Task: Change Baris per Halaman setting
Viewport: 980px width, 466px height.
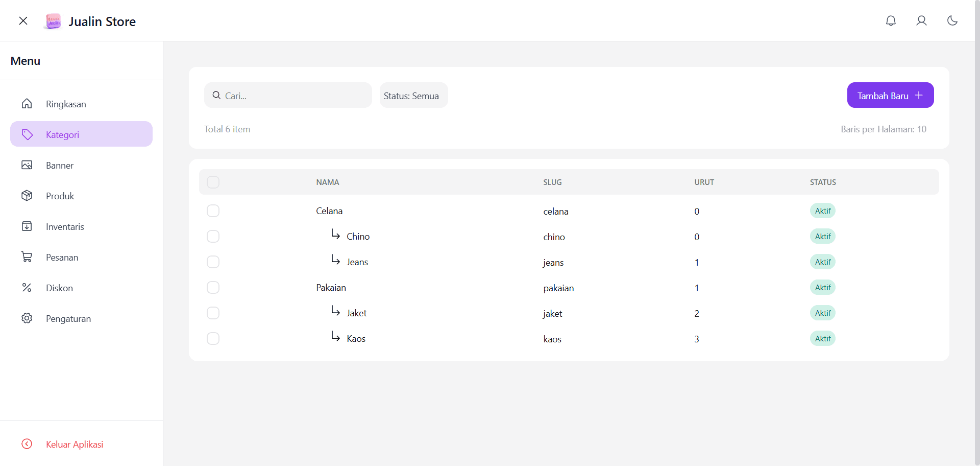Action: (884, 129)
